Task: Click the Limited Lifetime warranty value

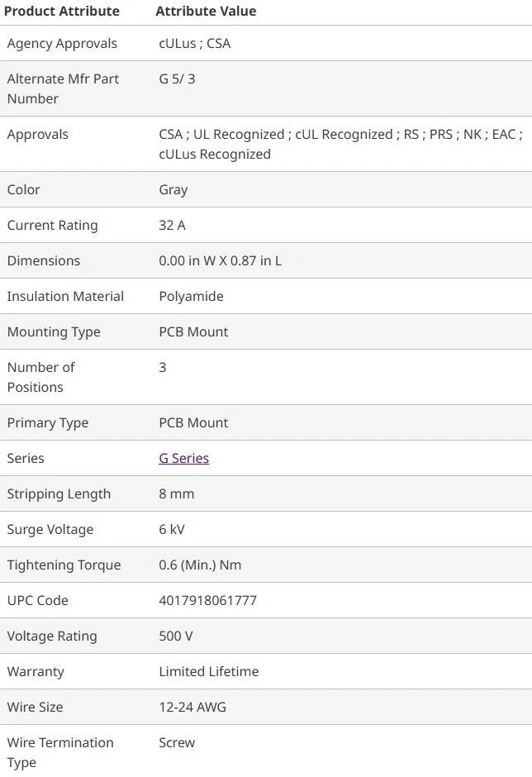Action: tap(208, 671)
